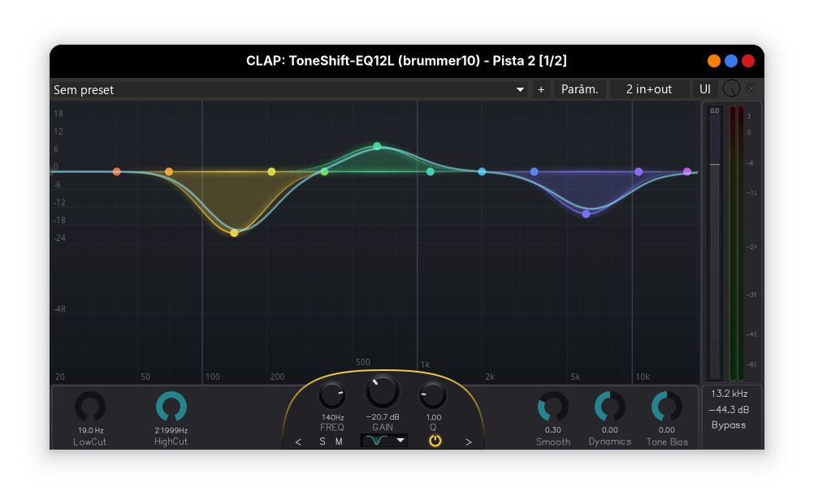Toggle the teal FX bypass checkbox
814x504 pixels.
point(751,88)
